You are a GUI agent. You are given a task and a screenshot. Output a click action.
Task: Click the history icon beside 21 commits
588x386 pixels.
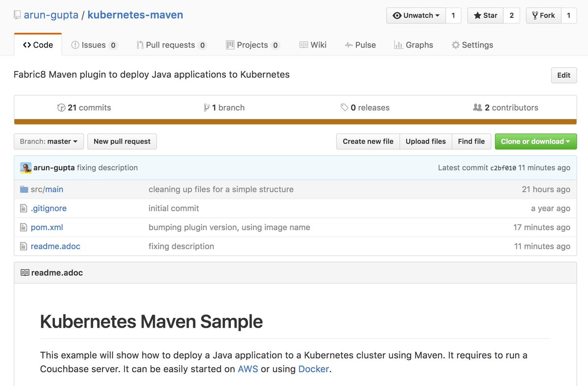point(61,107)
